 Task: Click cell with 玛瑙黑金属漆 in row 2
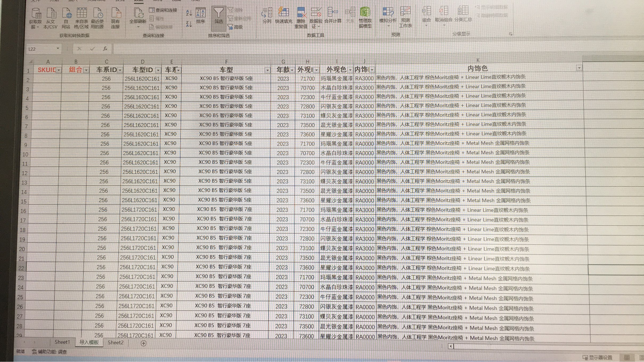pyautogui.click(x=336, y=78)
